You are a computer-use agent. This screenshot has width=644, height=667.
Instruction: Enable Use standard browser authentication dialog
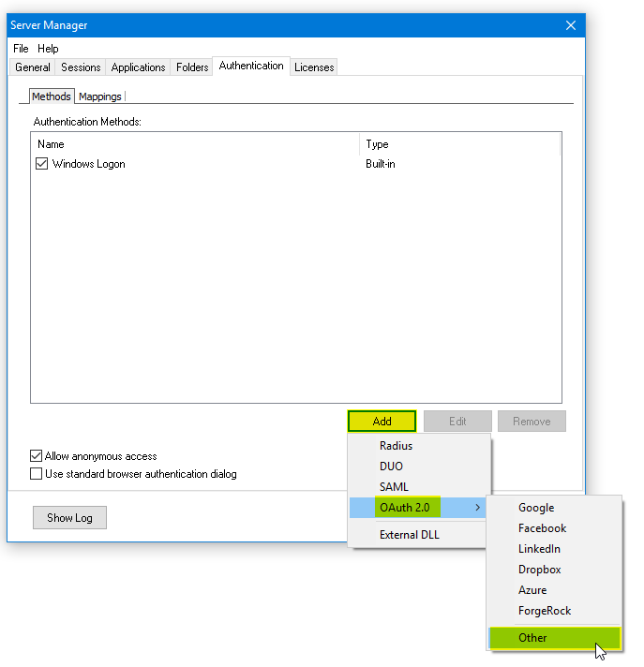coord(37,474)
